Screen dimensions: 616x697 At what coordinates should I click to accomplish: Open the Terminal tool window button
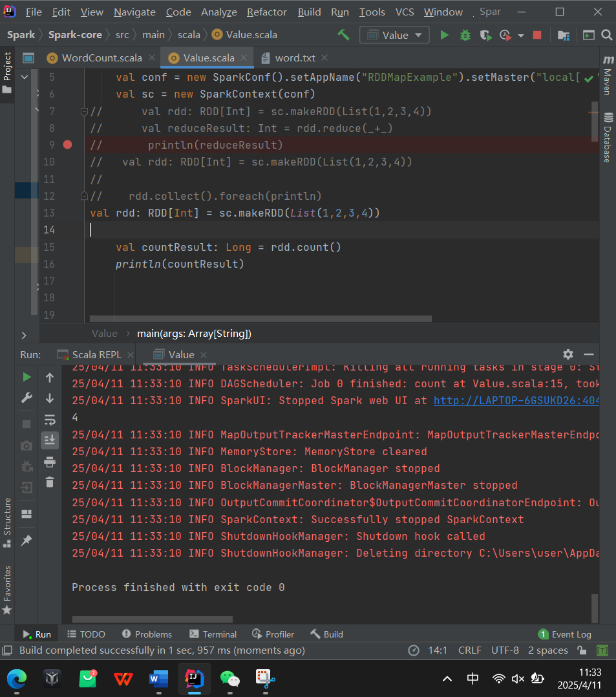(x=213, y=634)
